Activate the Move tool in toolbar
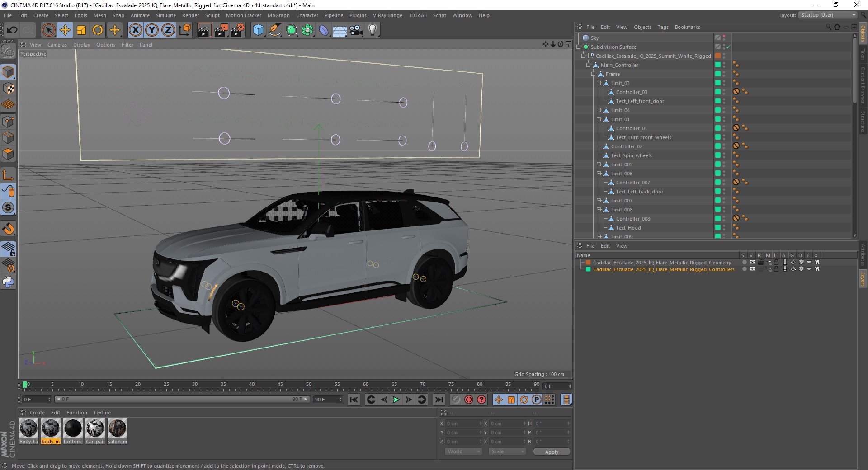The width and height of the screenshot is (868, 470). [x=65, y=30]
